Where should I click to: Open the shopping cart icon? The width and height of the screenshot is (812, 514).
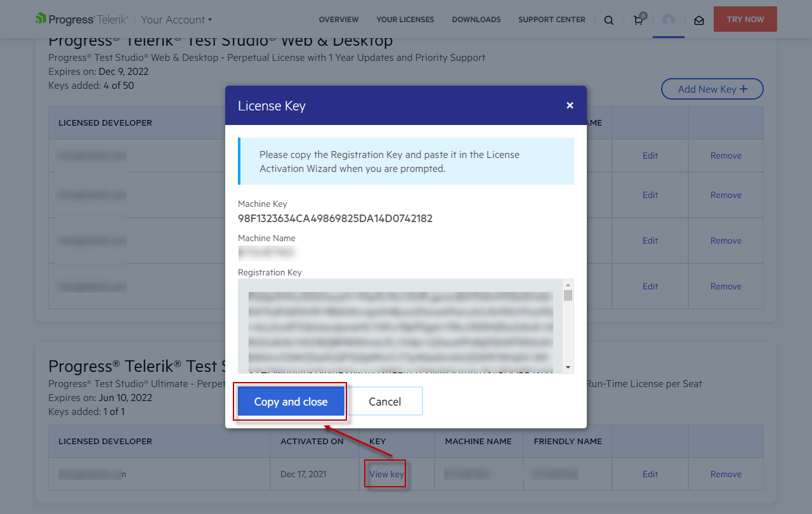(639, 19)
